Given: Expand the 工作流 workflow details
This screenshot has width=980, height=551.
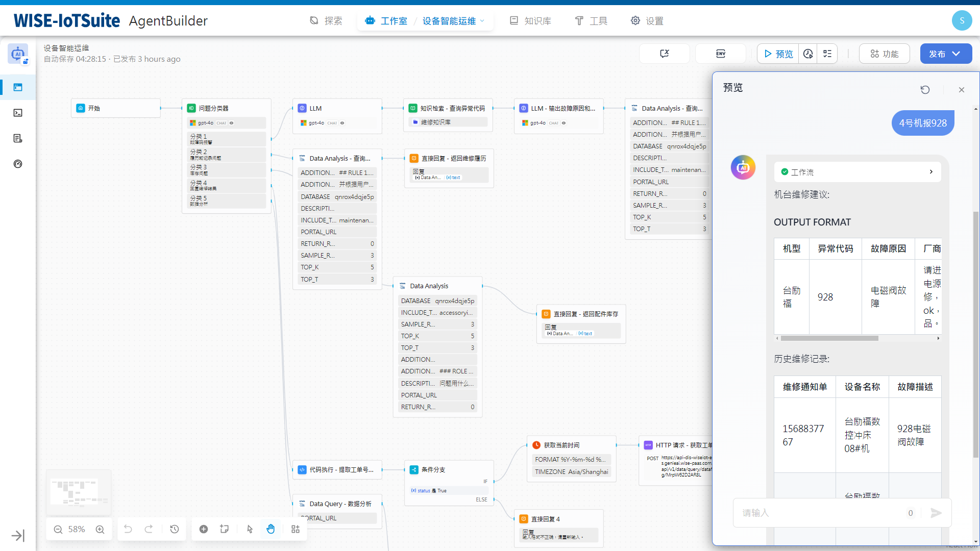Looking at the screenshot, I should [x=931, y=172].
